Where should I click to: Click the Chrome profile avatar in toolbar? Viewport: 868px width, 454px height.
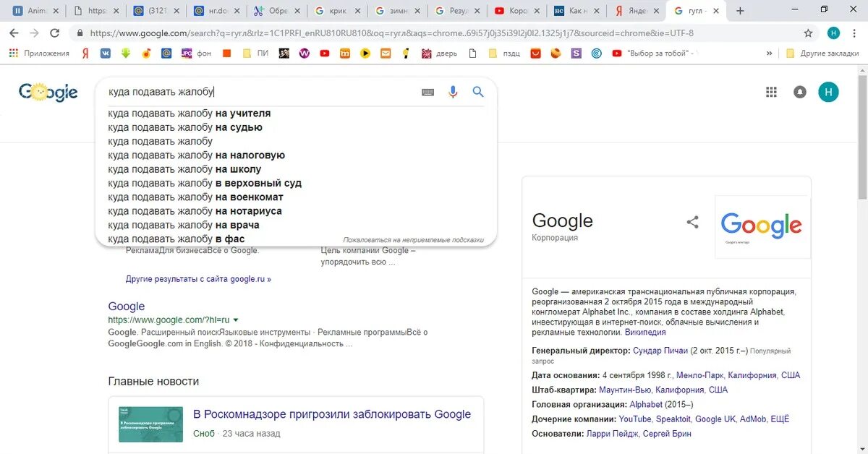pos(833,33)
